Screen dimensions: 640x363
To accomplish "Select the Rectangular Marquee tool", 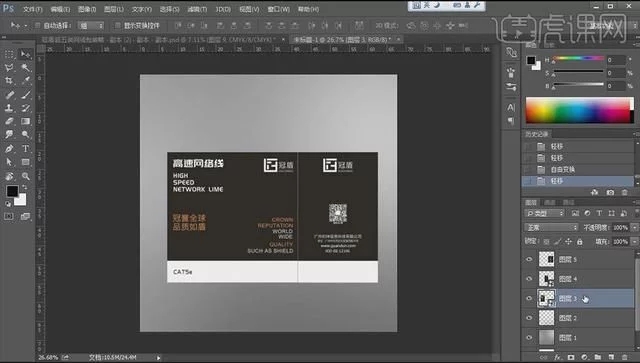I will pos(9,54).
